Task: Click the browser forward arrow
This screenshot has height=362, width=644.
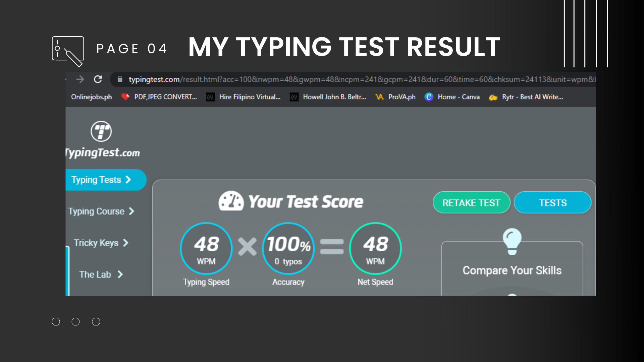Action: pos(80,79)
